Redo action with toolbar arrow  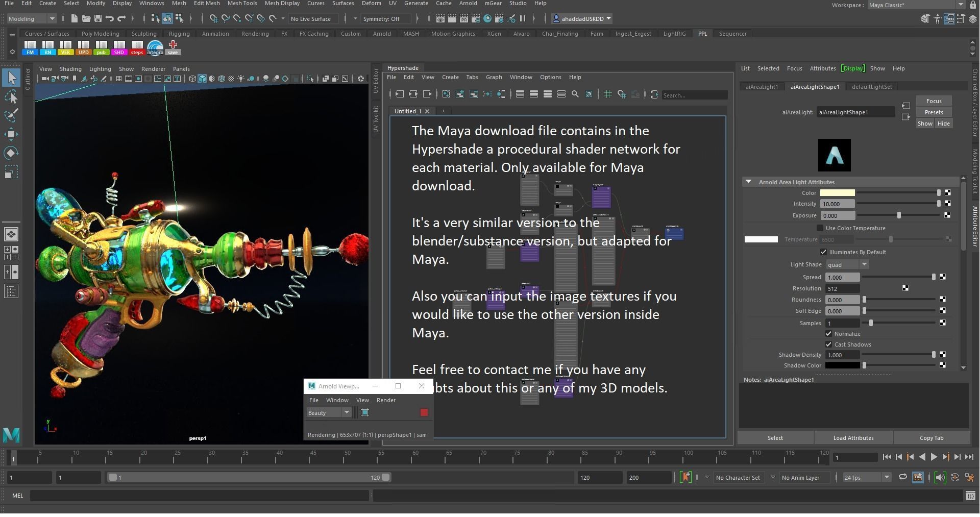[121, 19]
